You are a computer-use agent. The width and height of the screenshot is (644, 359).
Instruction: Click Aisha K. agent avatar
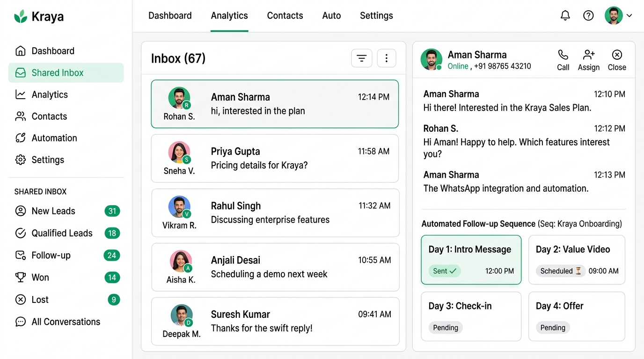coord(181,261)
